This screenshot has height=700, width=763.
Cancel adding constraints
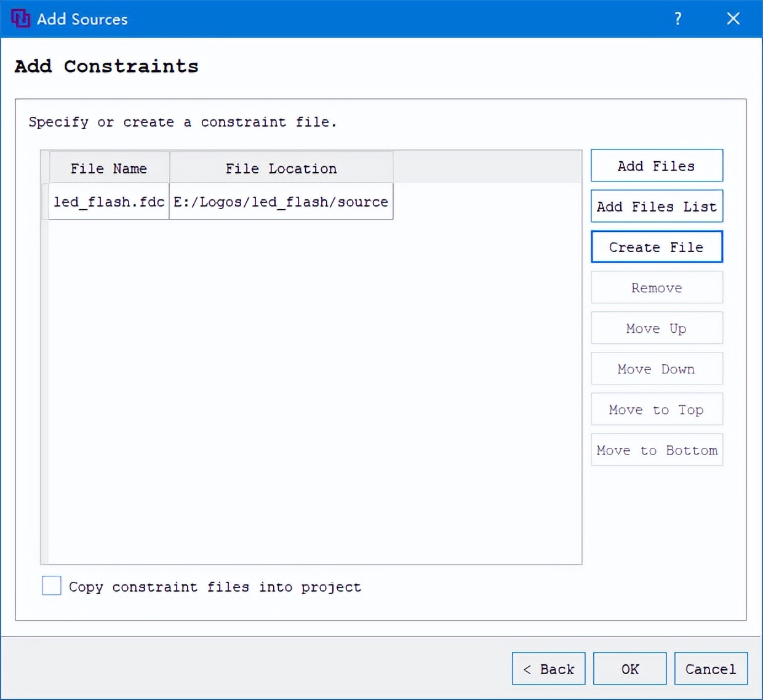(x=711, y=669)
